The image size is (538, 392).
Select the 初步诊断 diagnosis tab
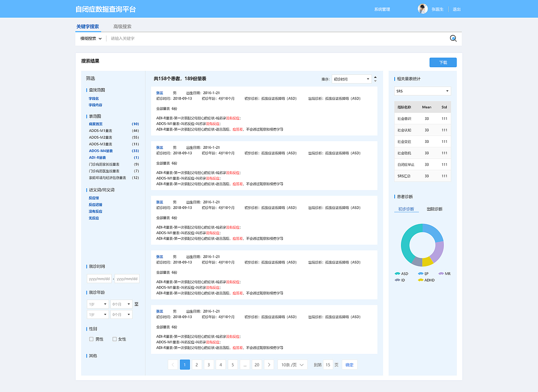point(406,209)
